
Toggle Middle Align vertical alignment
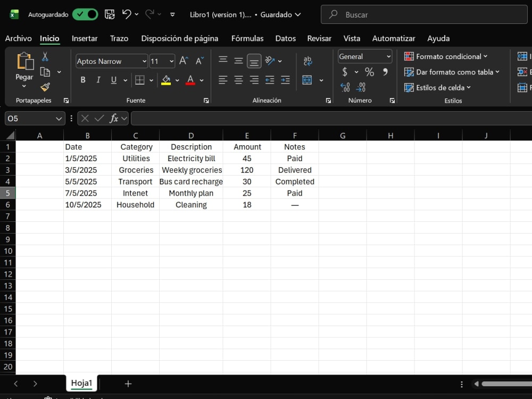click(238, 61)
